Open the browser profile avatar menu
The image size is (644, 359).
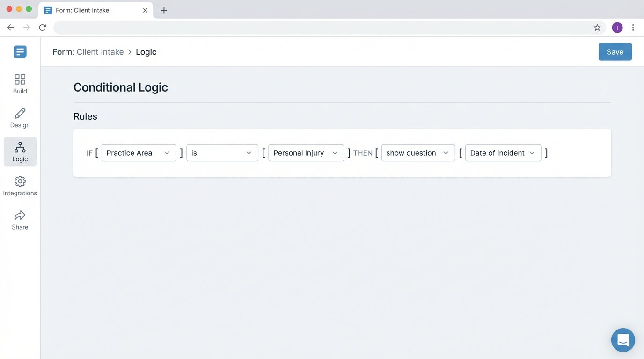(x=617, y=27)
